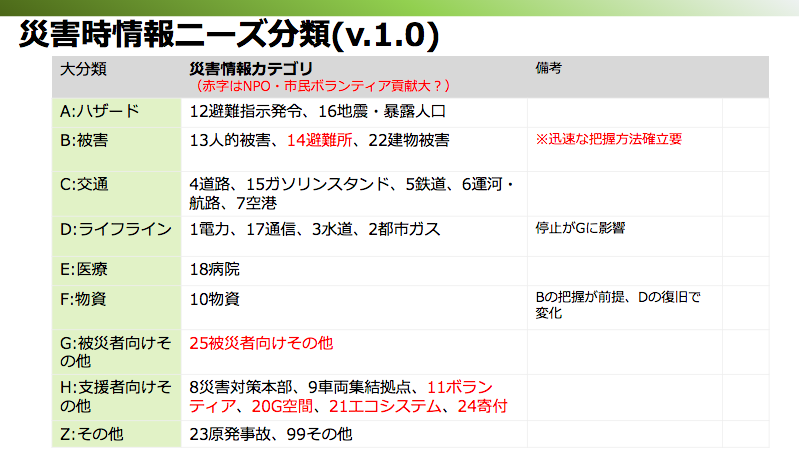Image resolution: width=799 pixels, height=450 pixels.
Task: Select the text 8災害対策本部、9車両集結拠点
Action: click(300, 388)
